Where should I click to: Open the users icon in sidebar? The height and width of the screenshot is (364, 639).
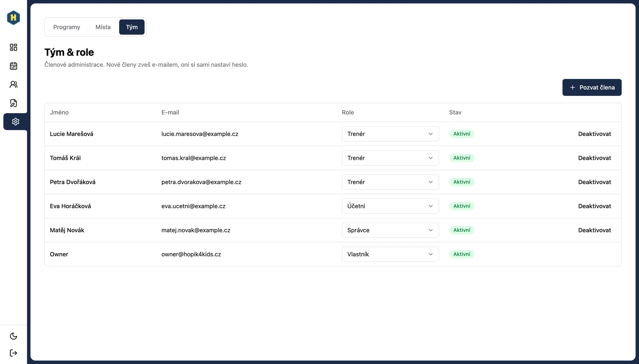pos(13,84)
